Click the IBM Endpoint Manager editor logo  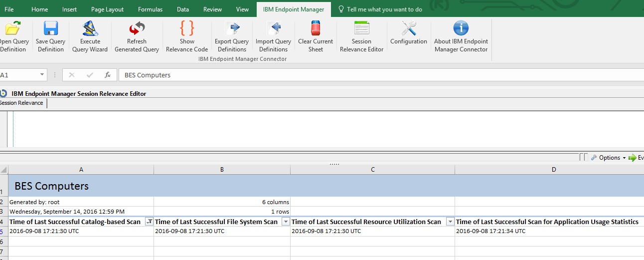click(3, 93)
